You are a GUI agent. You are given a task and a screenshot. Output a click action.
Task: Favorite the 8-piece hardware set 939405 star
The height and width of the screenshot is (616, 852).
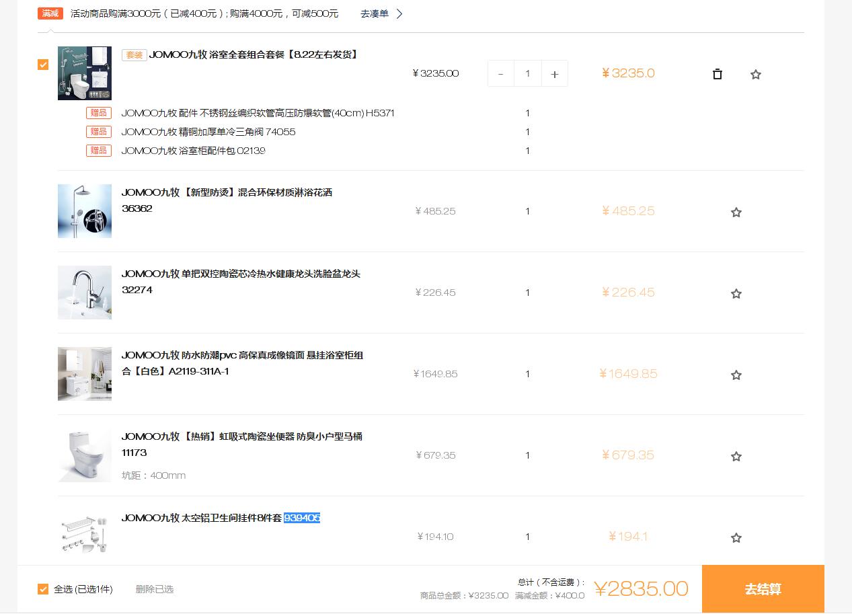(x=736, y=538)
